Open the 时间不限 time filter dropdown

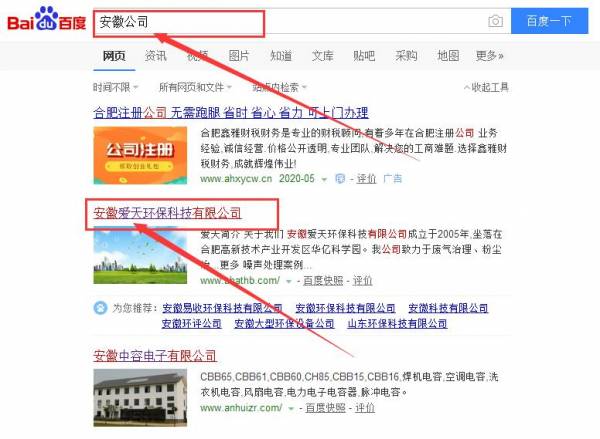pyautogui.click(x=115, y=88)
